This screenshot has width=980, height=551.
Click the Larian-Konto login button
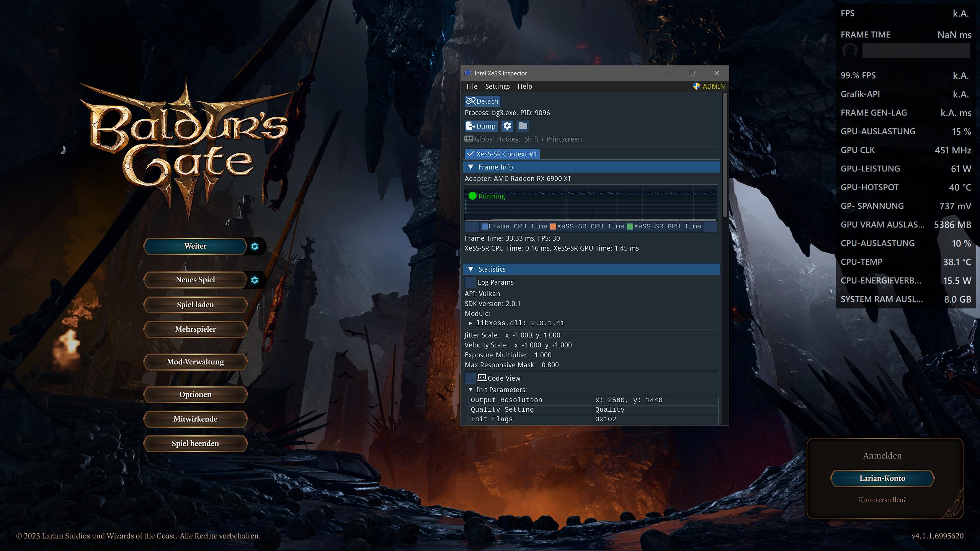click(x=882, y=478)
